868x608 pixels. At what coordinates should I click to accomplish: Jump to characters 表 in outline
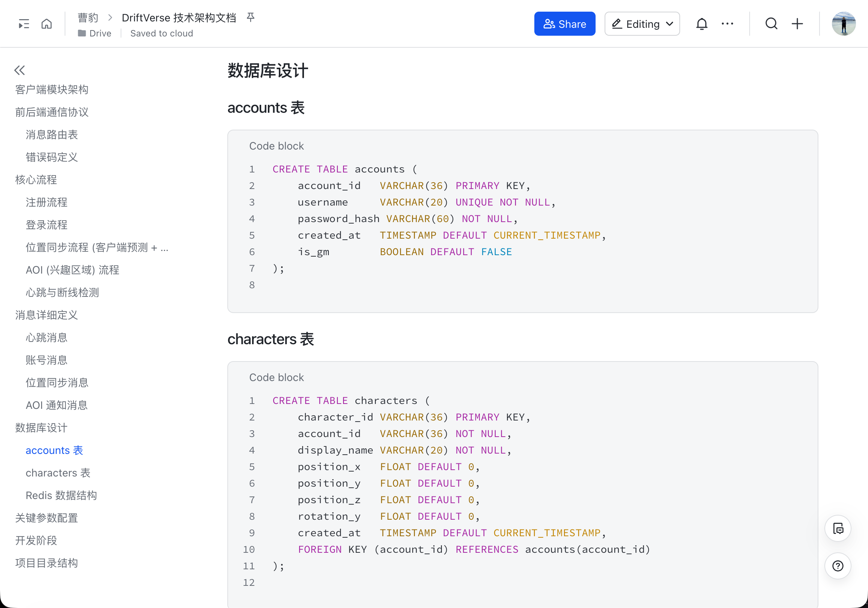pos(58,473)
